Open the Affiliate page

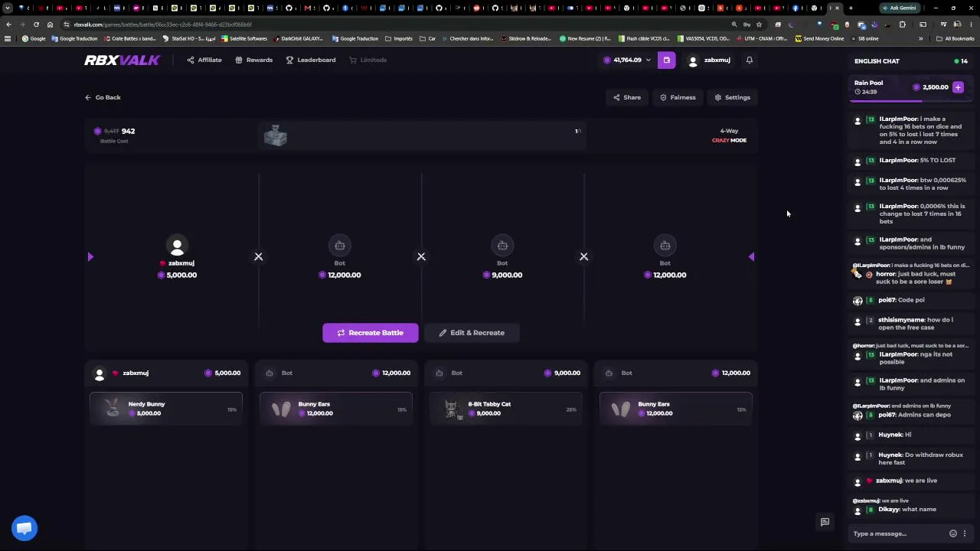click(x=204, y=60)
